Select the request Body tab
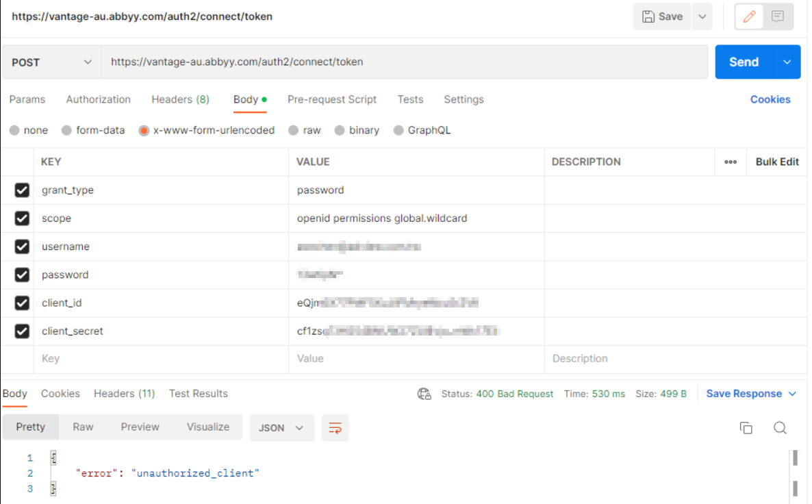 coord(250,99)
